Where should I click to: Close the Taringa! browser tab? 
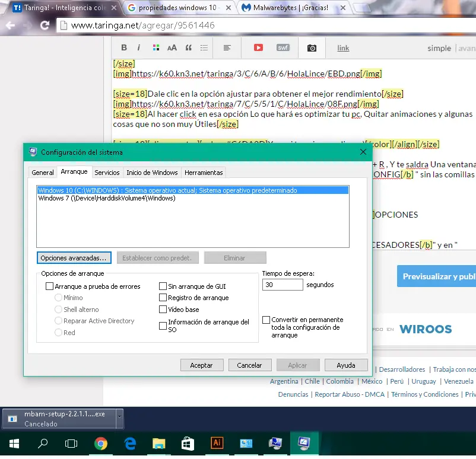point(114,8)
